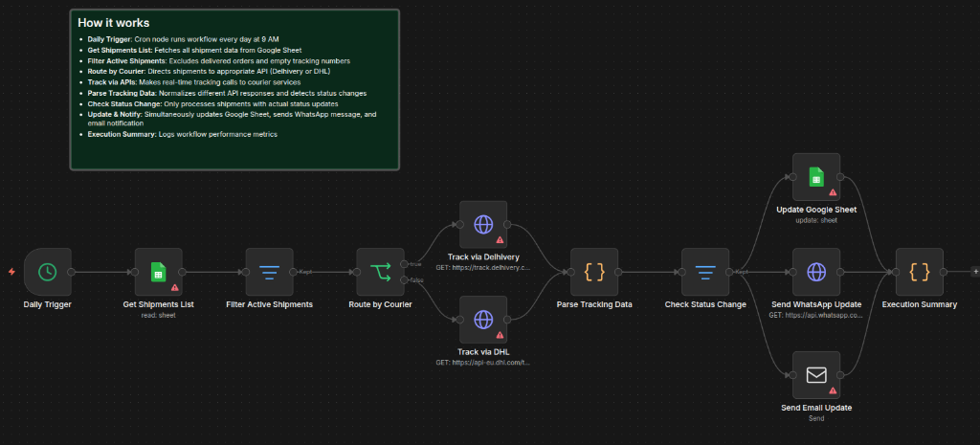The image size is (980, 445).
Task: Select the How it works sticky note
Action: pos(234,89)
